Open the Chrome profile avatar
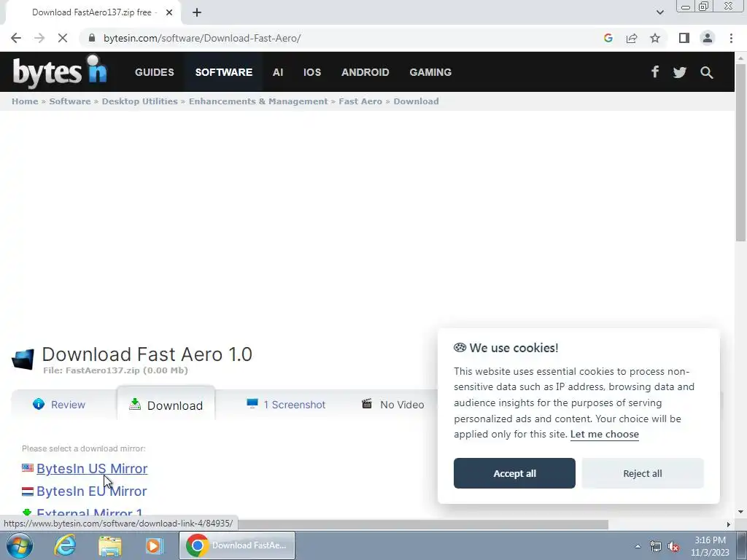 click(x=708, y=38)
